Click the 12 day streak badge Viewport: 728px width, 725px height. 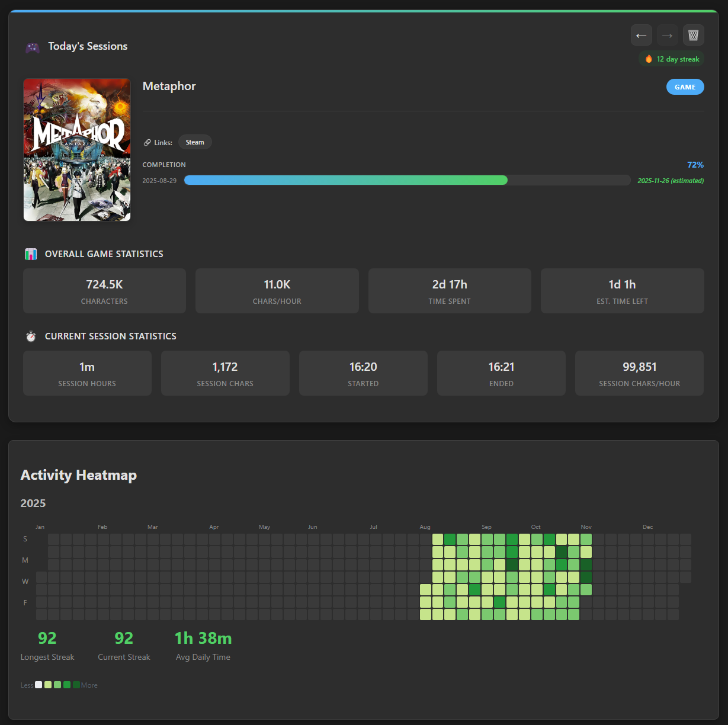[672, 59]
